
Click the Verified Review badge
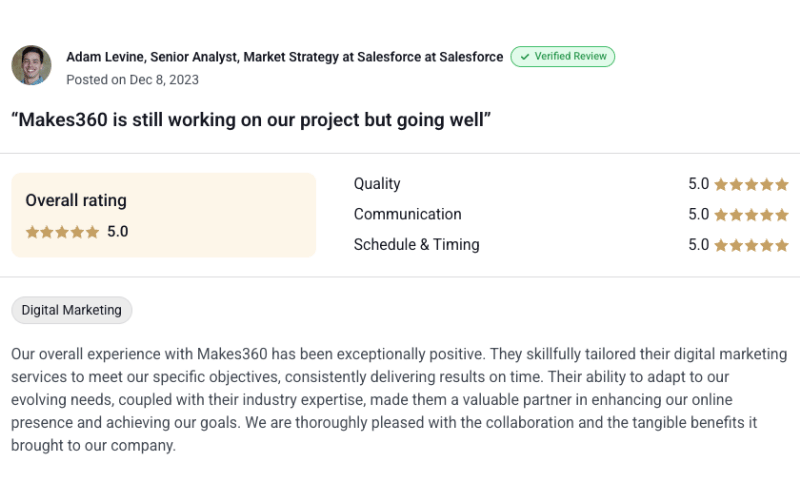pos(563,57)
